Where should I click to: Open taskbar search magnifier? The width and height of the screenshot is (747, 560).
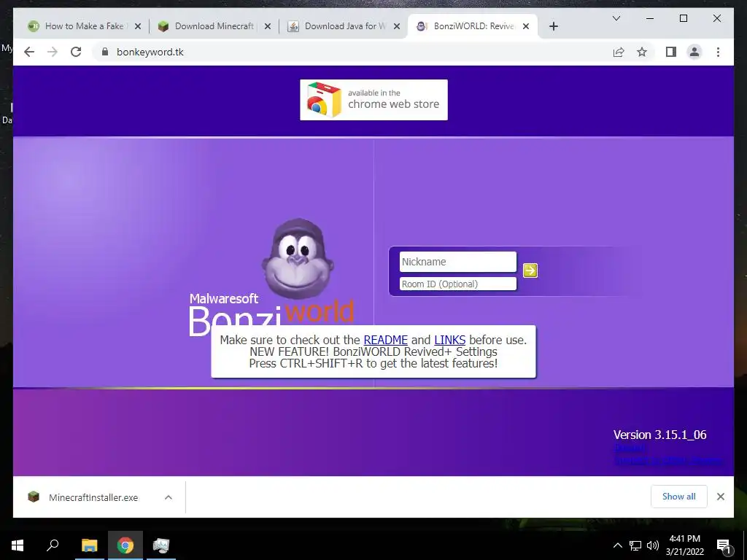[53, 545]
